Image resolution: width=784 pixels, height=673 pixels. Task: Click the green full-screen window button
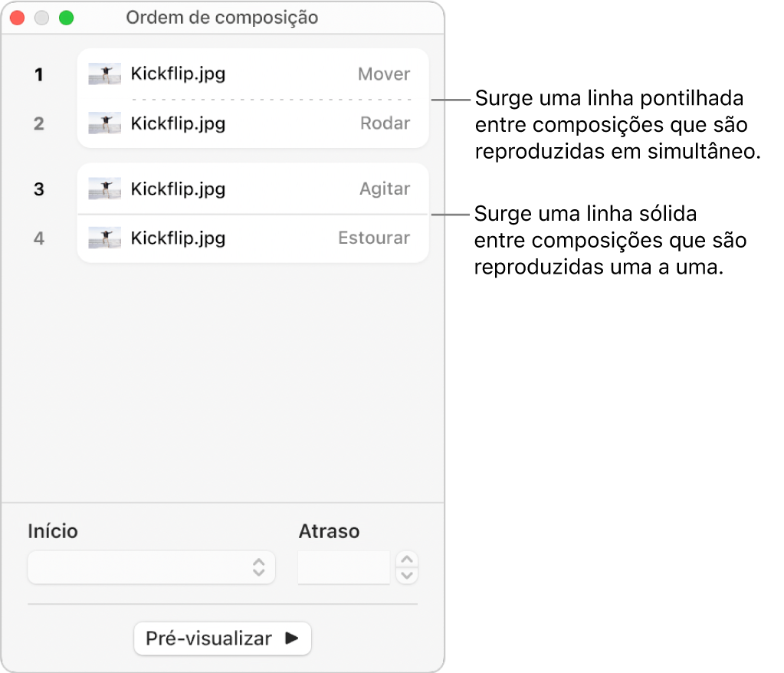pos(67,18)
